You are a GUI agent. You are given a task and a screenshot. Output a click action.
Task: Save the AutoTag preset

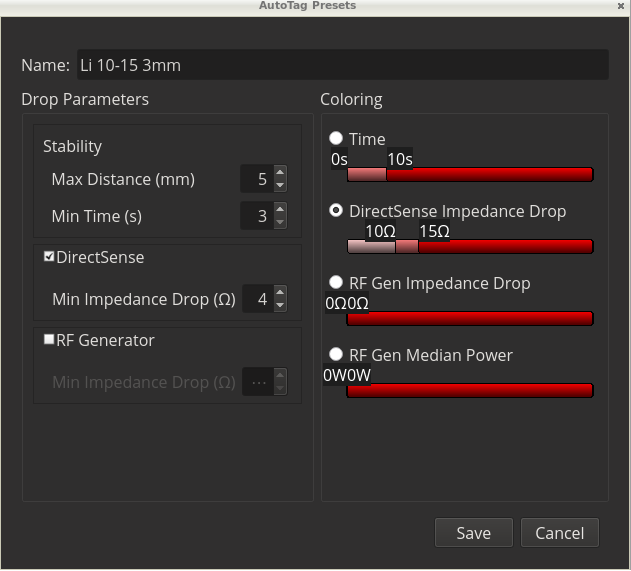473,533
